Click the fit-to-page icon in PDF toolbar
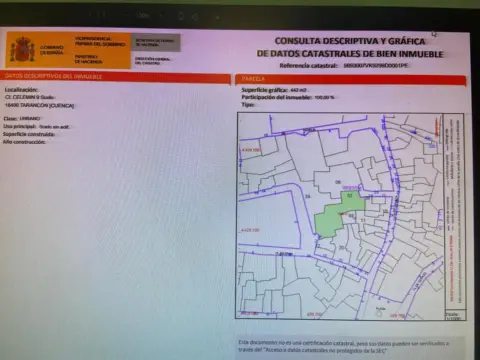 click(x=181, y=16)
